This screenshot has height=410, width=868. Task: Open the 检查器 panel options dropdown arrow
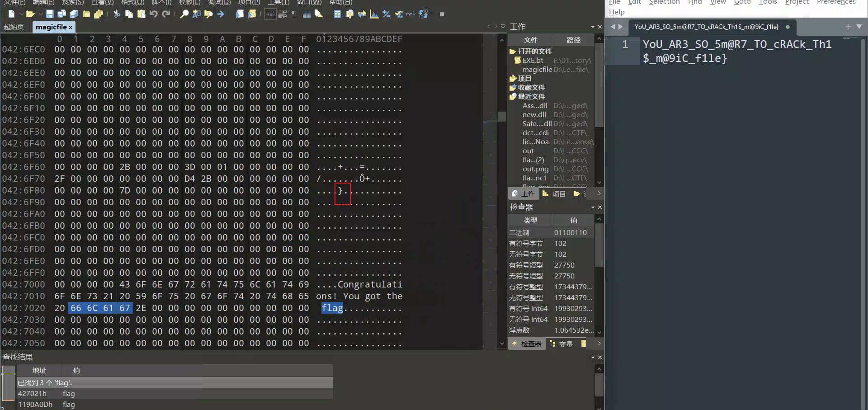coord(593,207)
